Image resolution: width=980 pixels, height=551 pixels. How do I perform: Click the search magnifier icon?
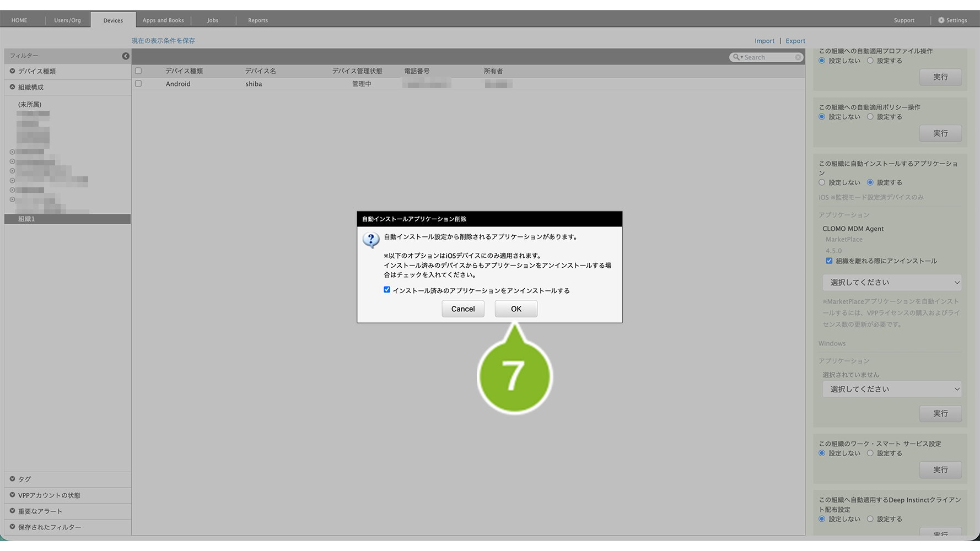coord(736,57)
